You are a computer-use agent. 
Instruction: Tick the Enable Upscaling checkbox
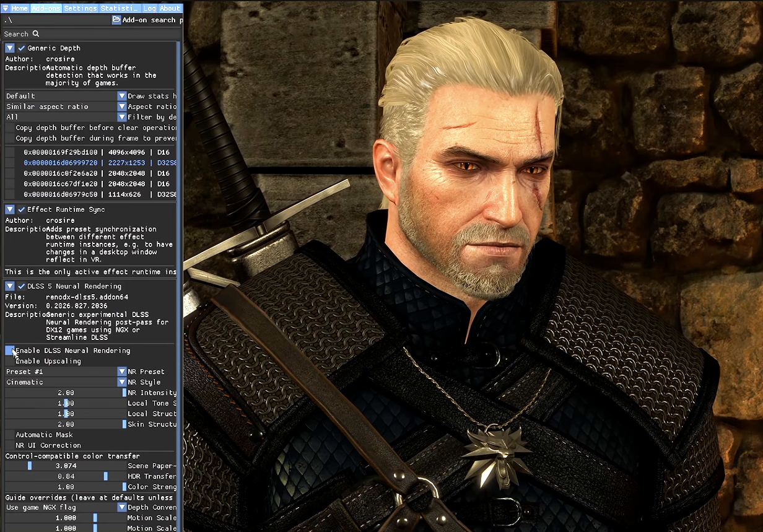point(9,361)
